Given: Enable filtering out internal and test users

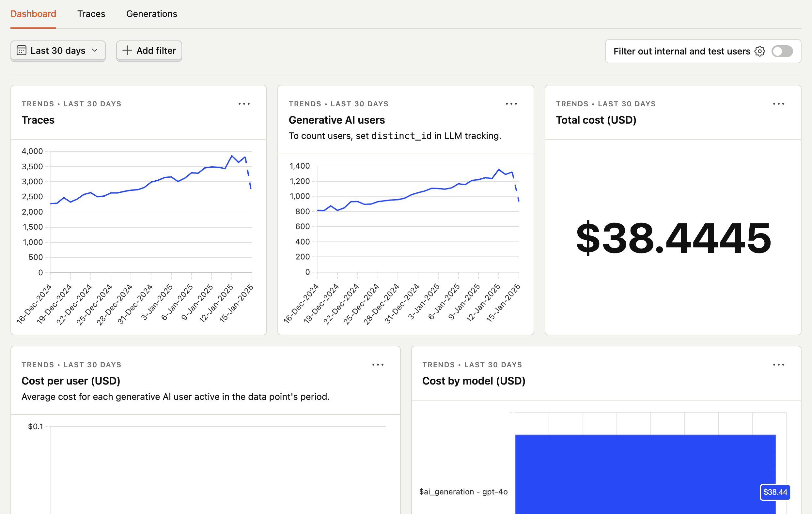Looking at the screenshot, I should tap(782, 51).
